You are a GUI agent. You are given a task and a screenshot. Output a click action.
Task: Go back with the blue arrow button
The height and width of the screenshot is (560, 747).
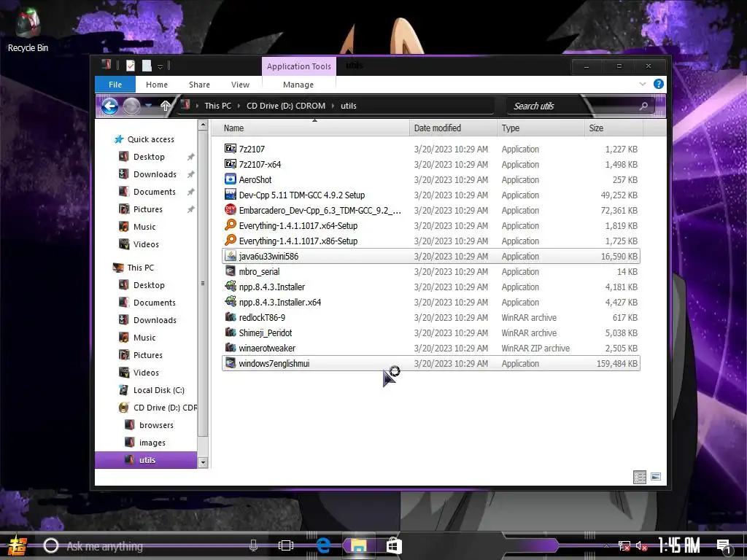[109, 106]
